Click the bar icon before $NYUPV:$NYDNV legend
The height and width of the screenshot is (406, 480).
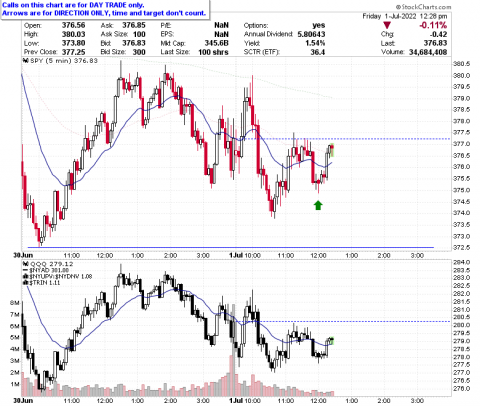coord(25,276)
